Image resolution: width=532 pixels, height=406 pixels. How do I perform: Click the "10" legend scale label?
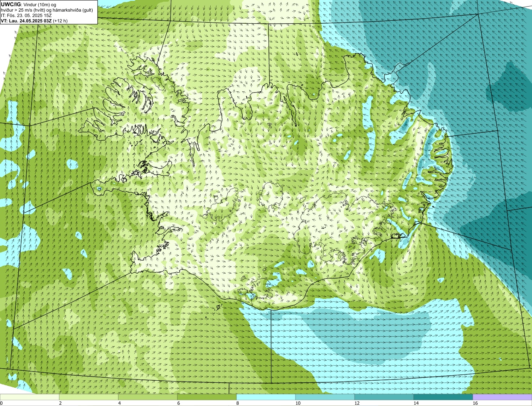[x=298, y=403]
